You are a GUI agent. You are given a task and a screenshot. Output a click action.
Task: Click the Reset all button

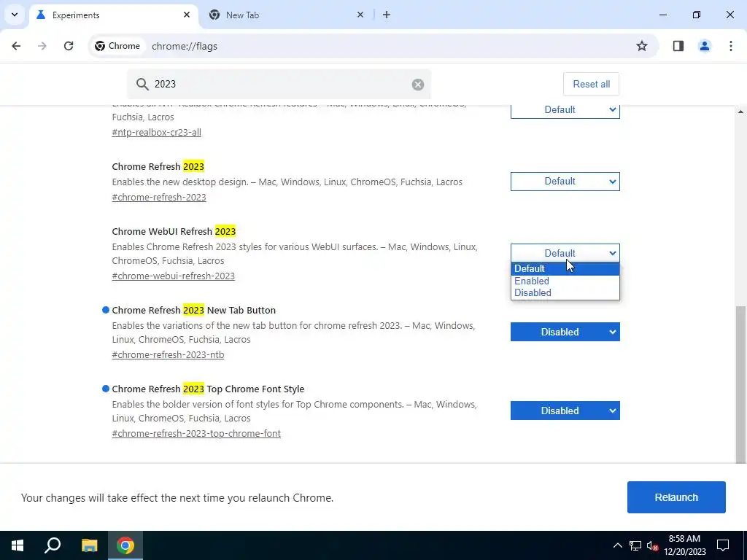pos(591,85)
